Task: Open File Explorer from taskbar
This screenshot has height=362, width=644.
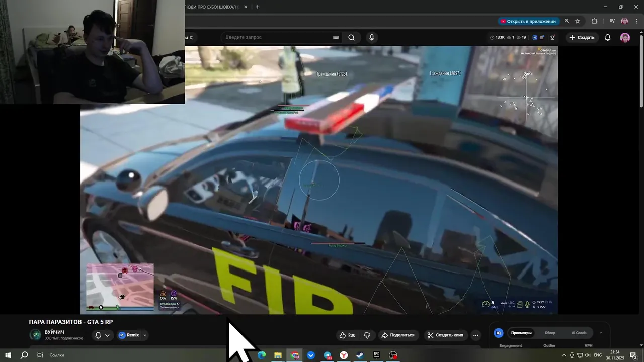Action: (x=278, y=355)
